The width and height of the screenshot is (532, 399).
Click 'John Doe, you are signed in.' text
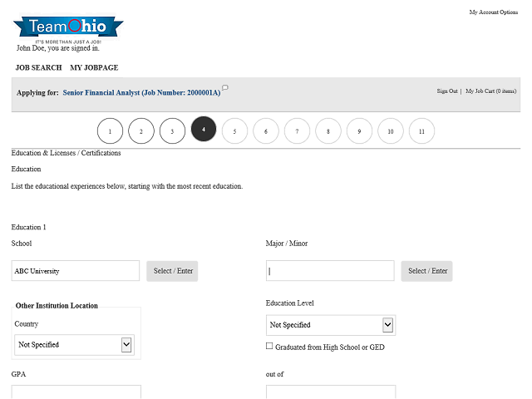[58, 48]
